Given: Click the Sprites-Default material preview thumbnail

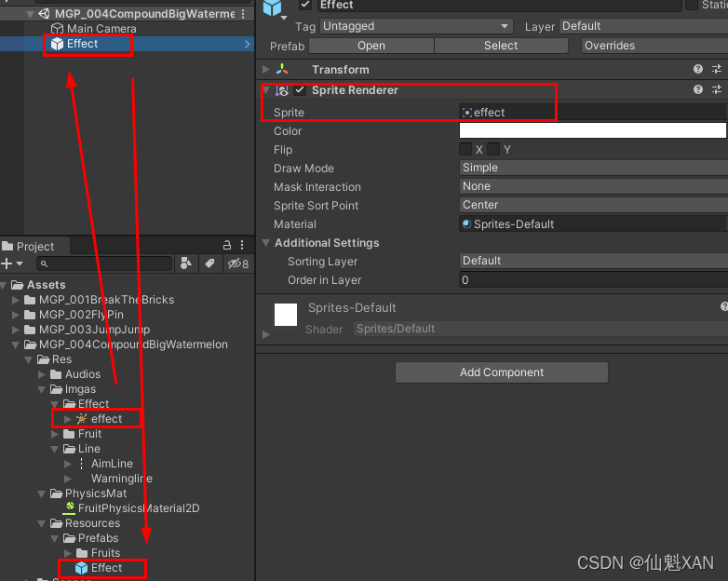Looking at the screenshot, I should (x=286, y=315).
